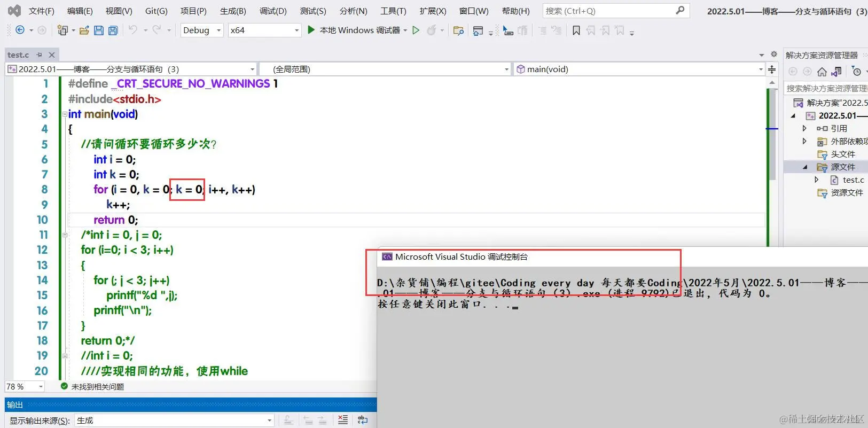Screen dimensions: 868x428
Task: Select the 资源文件 folder in Solution Explorer
Action: pos(847,192)
